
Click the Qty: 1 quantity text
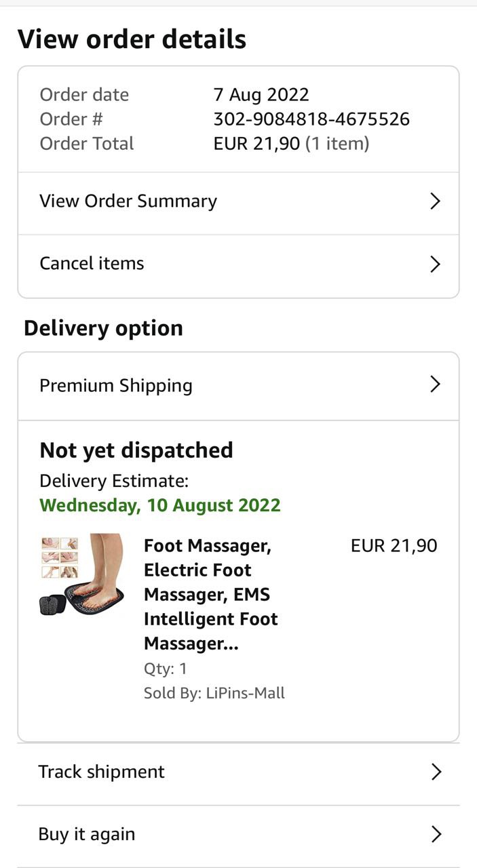click(x=166, y=669)
